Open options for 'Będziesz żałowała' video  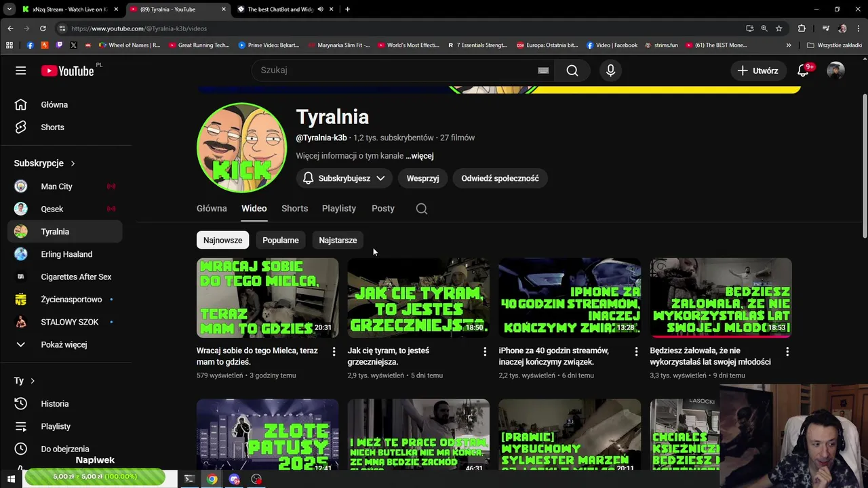[x=787, y=352]
